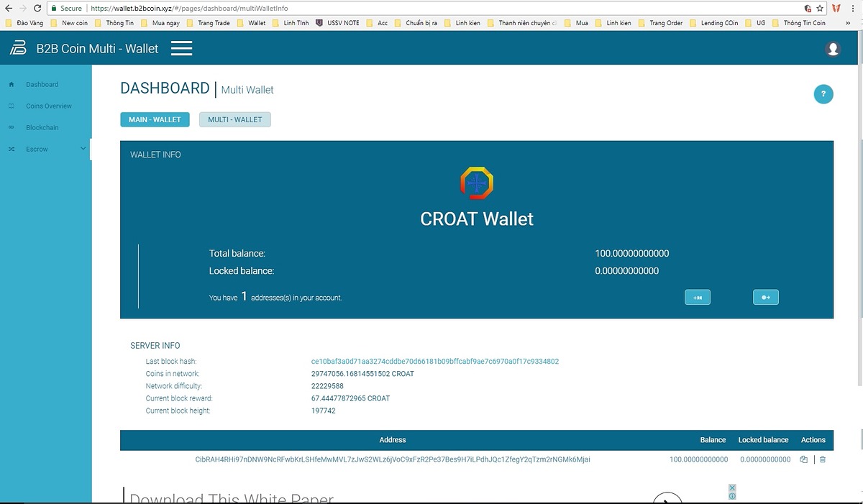863x504 pixels.
Task: Open Coins Overview in the sidebar
Action: (x=49, y=106)
